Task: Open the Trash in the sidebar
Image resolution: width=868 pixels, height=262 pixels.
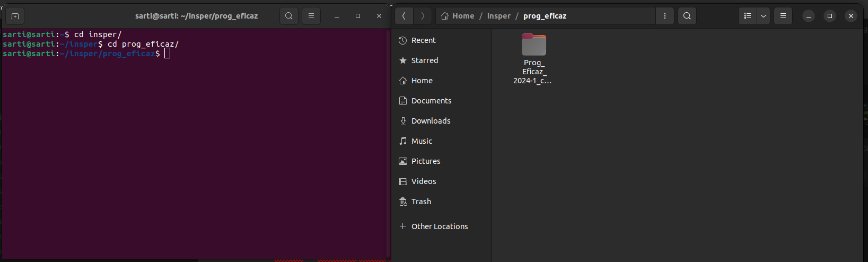Action: pos(421,202)
